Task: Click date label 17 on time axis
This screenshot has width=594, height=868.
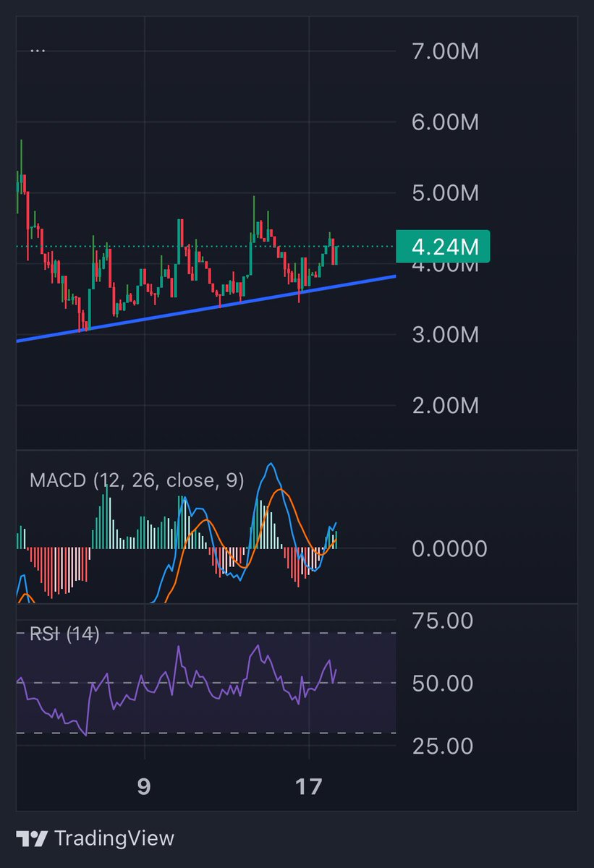Action: coord(309,786)
